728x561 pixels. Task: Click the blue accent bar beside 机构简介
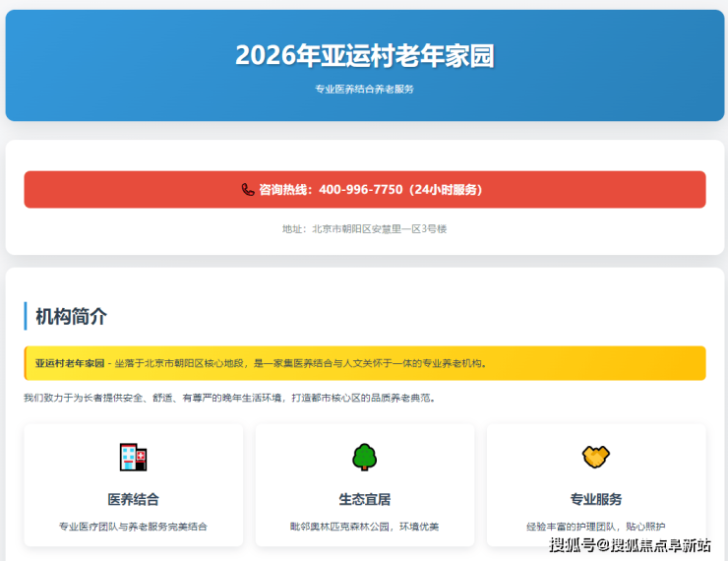click(26, 317)
